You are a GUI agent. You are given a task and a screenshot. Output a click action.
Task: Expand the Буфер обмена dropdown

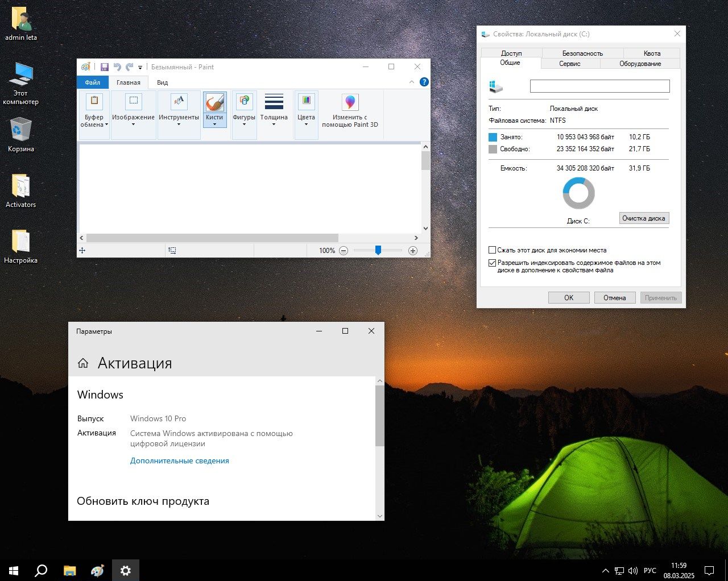click(94, 121)
